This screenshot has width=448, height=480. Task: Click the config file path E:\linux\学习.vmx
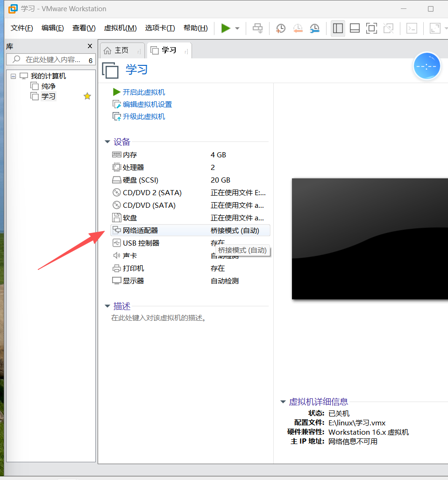pyautogui.click(x=357, y=423)
